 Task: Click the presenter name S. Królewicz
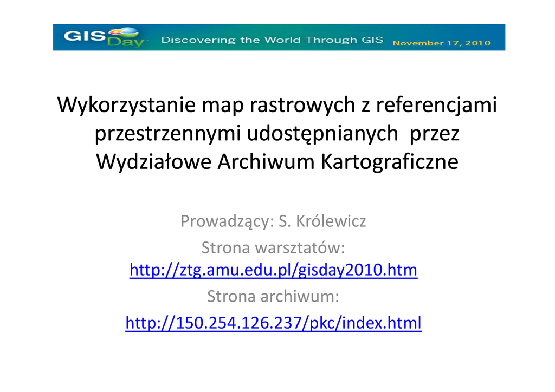[x=322, y=221]
